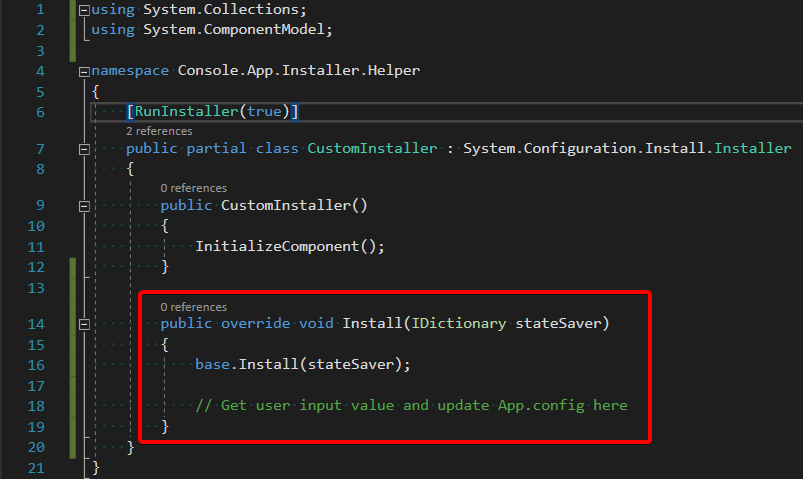Collapse the CustomInstaller() constructor block

point(84,206)
